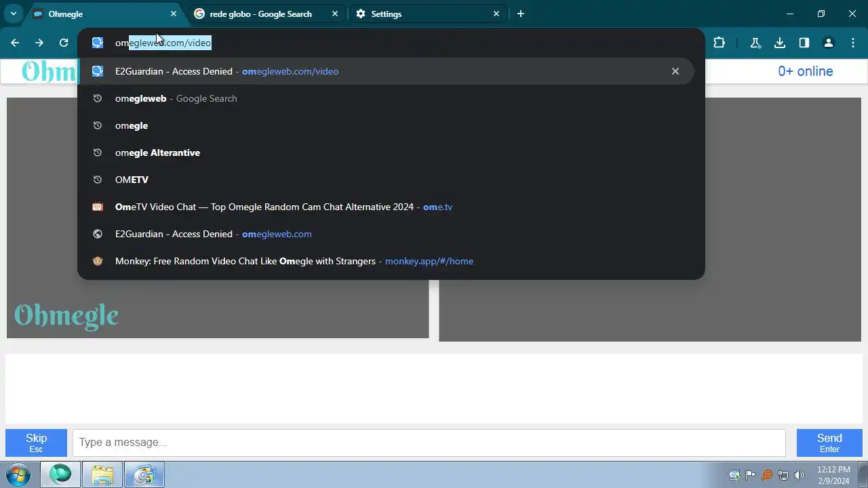Select the E2Guardian omegleweb.com suggestion
868x488 pixels.
387,234
